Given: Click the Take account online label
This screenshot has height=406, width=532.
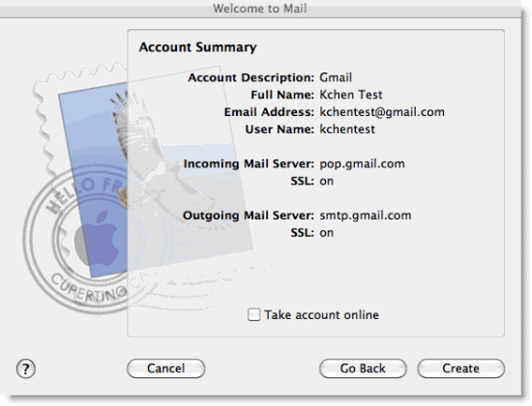Looking at the screenshot, I should click(x=322, y=315).
